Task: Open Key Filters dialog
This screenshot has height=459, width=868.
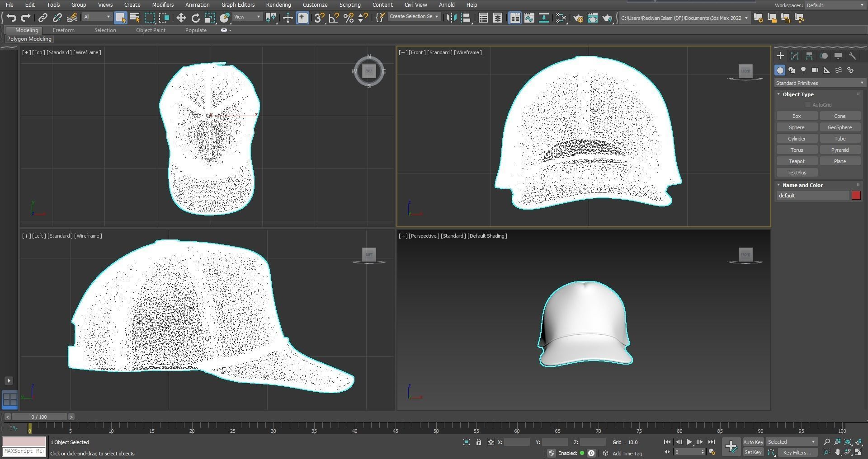Action: pyautogui.click(x=797, y=452)
